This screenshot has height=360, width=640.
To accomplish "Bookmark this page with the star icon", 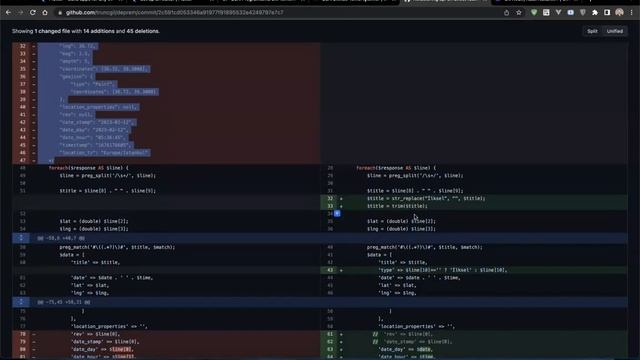I will click(x=519, y=13).
